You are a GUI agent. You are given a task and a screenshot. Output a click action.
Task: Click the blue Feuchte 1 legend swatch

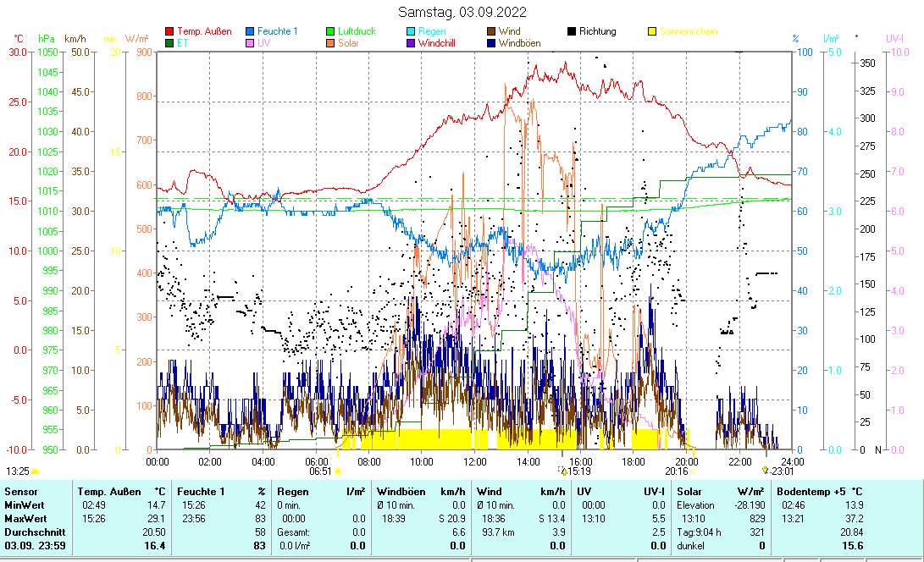250,31
